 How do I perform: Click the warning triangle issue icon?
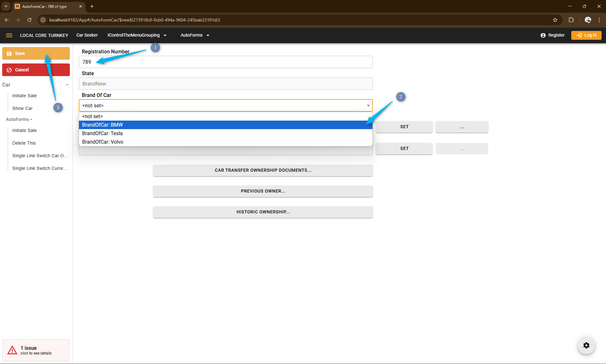point(12,350)
